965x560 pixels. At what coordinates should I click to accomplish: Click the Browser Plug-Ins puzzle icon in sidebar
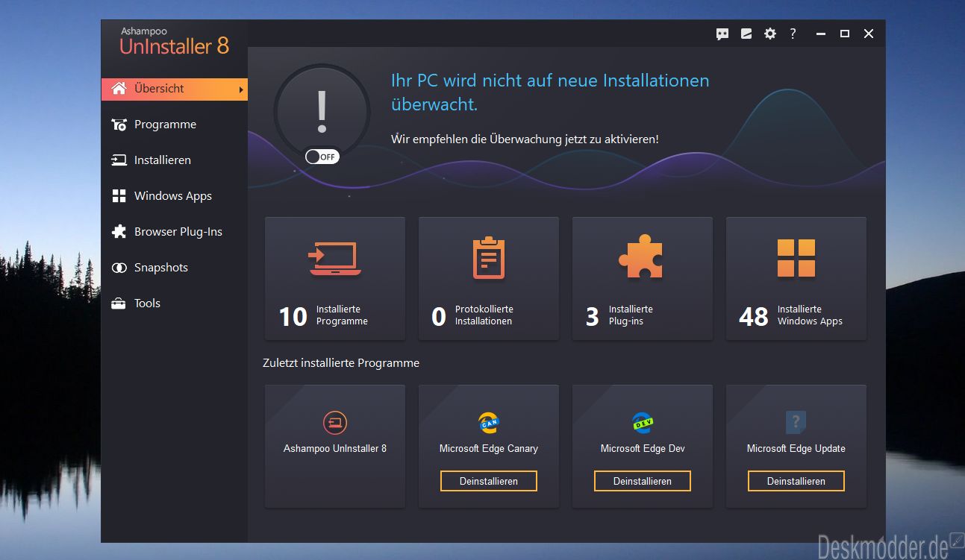coord(119,232)
